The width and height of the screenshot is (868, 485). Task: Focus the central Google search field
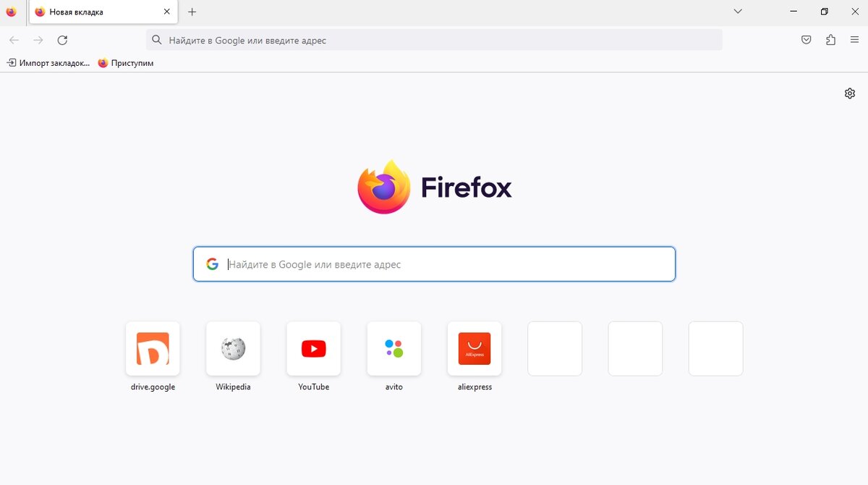pyautogui.click(x=434, y=264)
